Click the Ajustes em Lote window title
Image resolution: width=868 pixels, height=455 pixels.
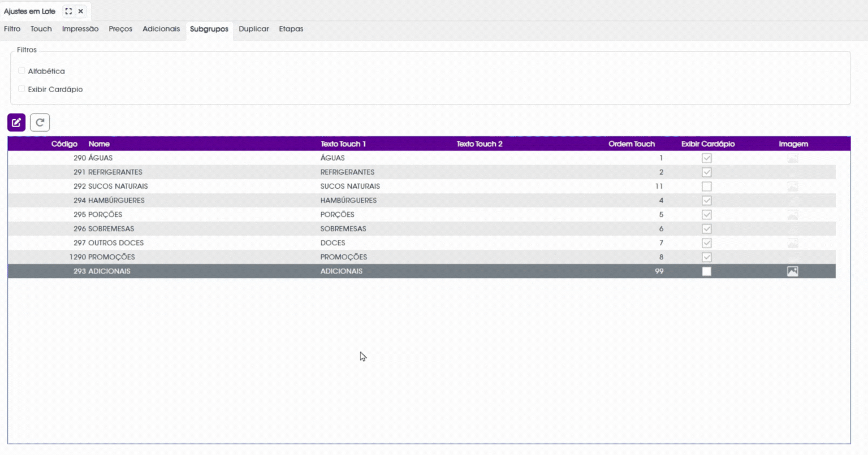29,11
